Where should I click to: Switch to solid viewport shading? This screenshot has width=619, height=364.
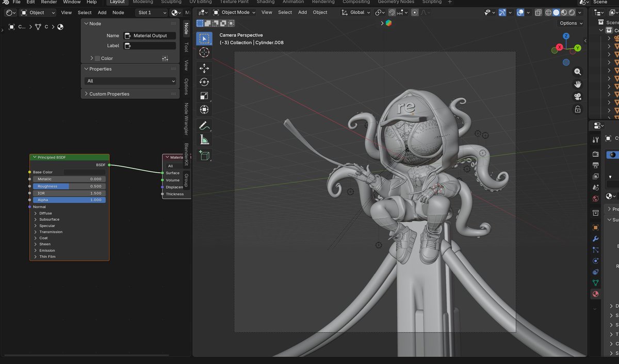pyautogui.click(x=556, y=12)
